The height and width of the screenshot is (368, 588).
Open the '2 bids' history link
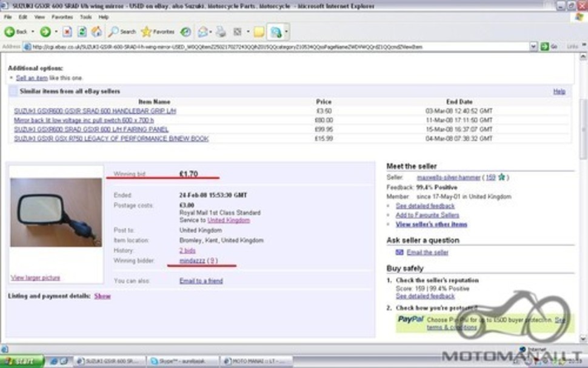187,250
